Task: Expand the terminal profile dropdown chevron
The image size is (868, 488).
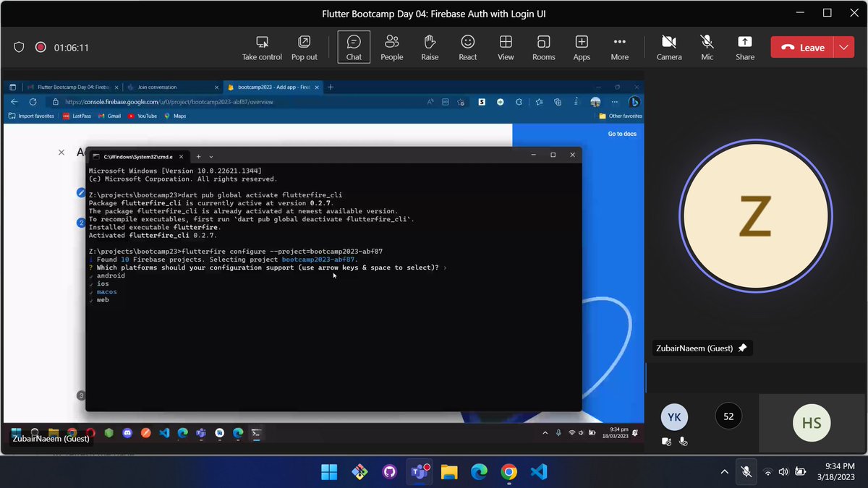Action: click(211, 156)
